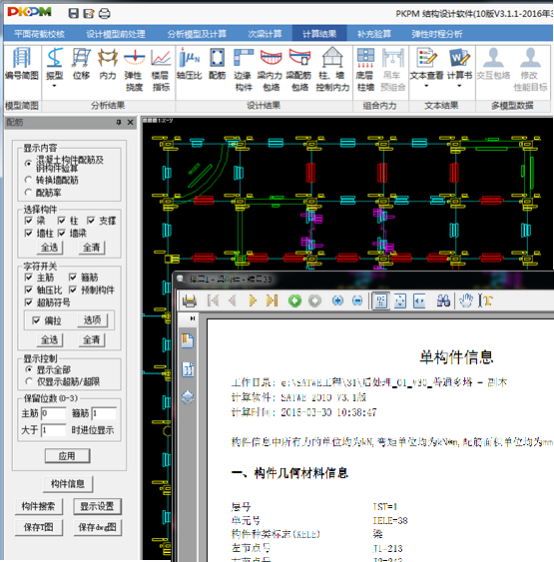
Task: Select the hand pan tool in report viewer
Action: [x=466, y=300]
